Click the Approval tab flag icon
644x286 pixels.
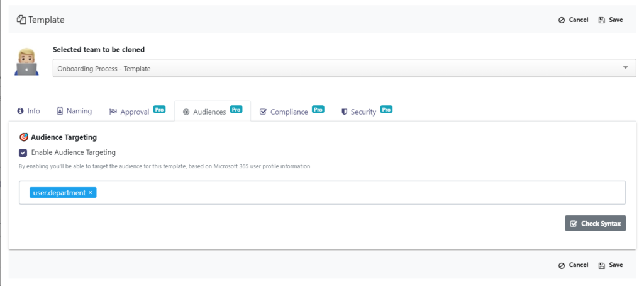tap(113, 112)
